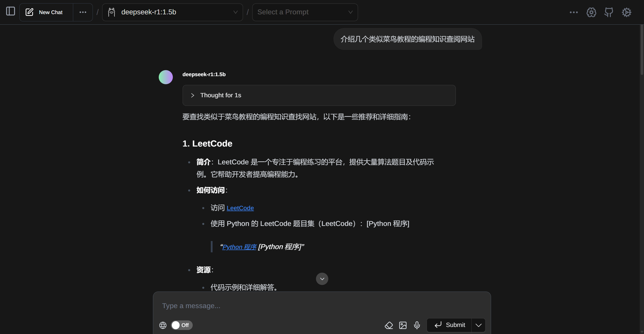This screenshot has width=644, height=334.
Task: Toggle the sidebar panel
Action: [10, 11]
